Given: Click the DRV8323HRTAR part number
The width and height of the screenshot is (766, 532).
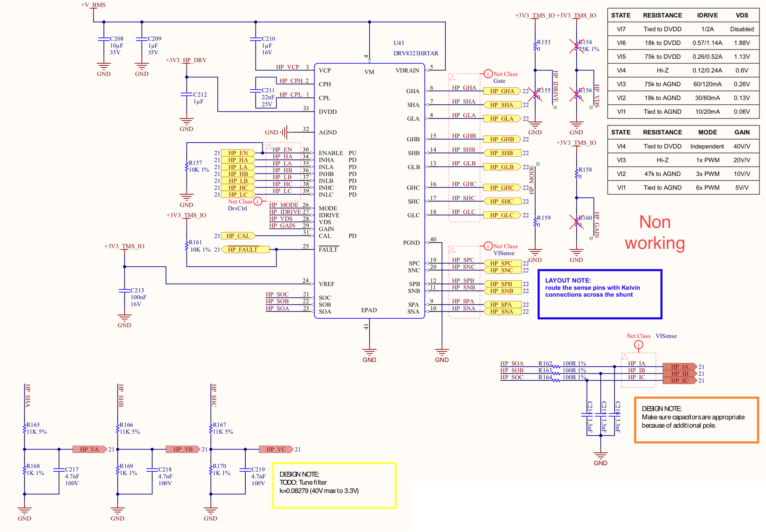Looking at the screenshot, I should pyautogui.click(x=416, y=53).
